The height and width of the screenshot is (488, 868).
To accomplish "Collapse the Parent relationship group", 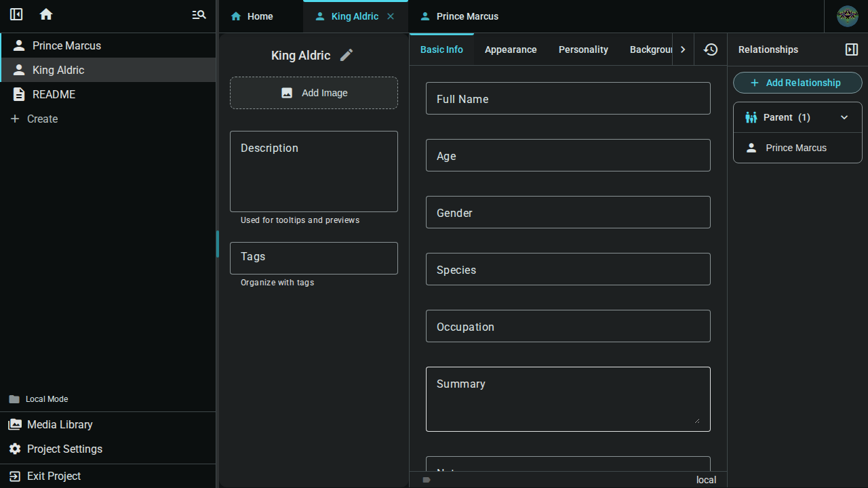I will (844, 117).
